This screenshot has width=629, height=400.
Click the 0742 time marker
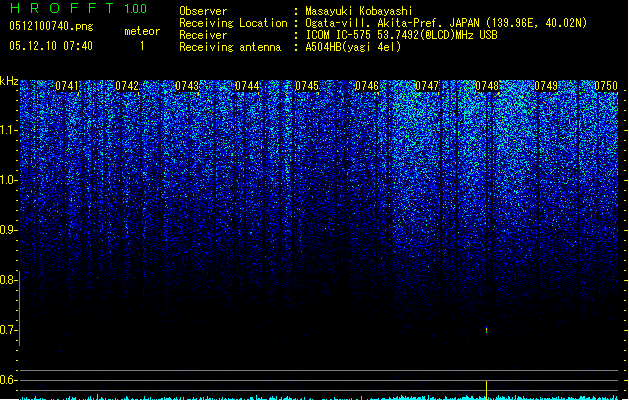click(127, 86)
